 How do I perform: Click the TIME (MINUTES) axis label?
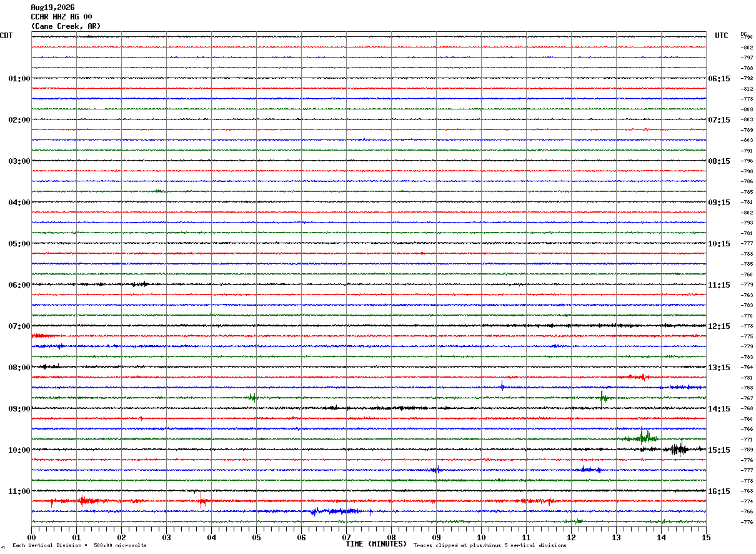(x=376, y=544)
